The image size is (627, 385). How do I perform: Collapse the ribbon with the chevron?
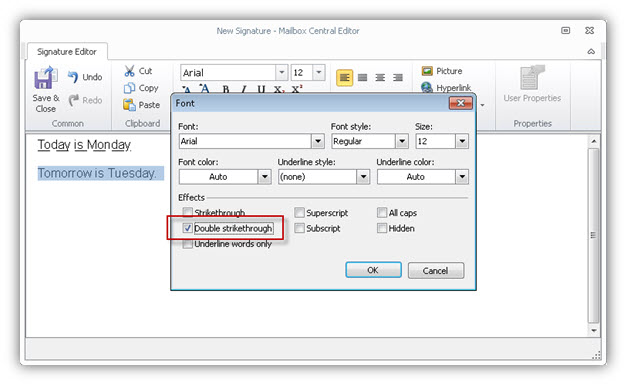pos(591,52)
